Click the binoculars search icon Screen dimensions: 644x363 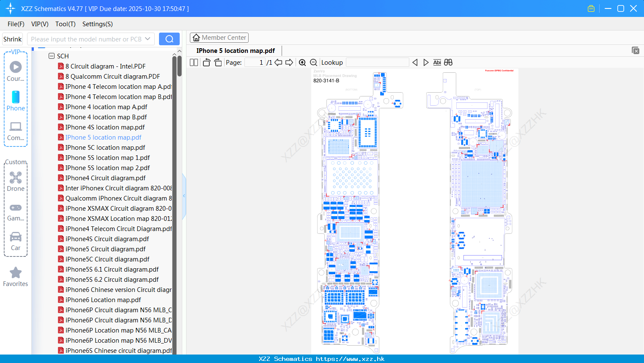(448, 62)
